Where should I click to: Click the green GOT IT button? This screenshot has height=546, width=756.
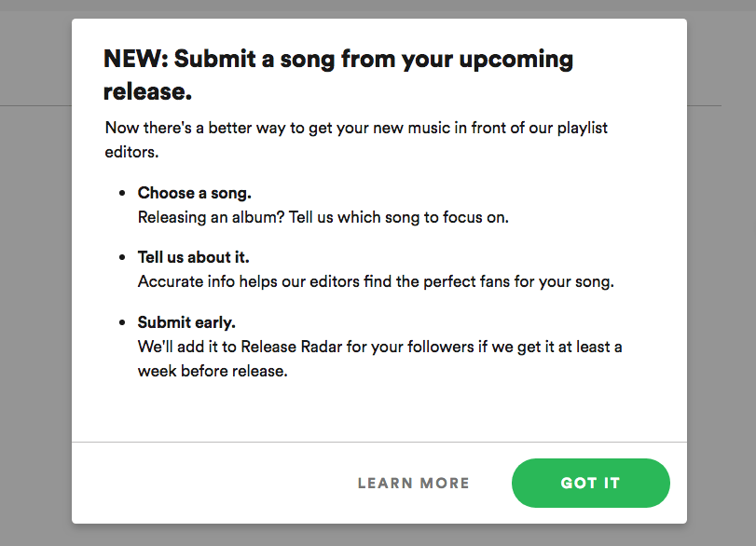590,483
